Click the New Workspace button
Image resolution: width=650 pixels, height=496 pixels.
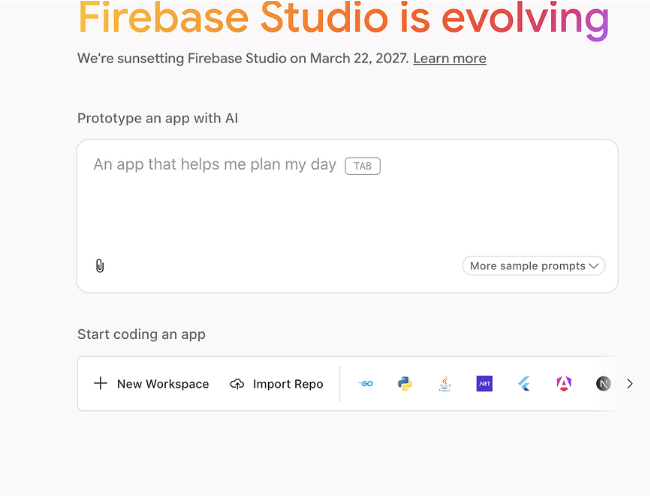(x=152, y=384)
